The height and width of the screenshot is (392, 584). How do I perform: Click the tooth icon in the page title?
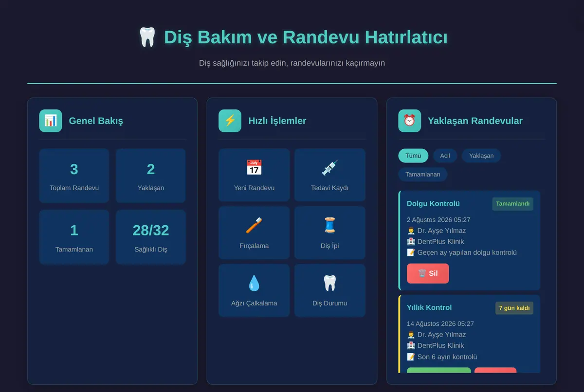click(x=147, y=37)
